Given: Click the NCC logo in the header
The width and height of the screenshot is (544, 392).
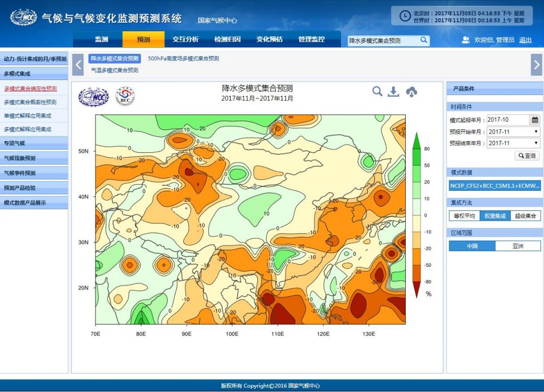Looking at the screenshot, I should [x=23, y=17].
